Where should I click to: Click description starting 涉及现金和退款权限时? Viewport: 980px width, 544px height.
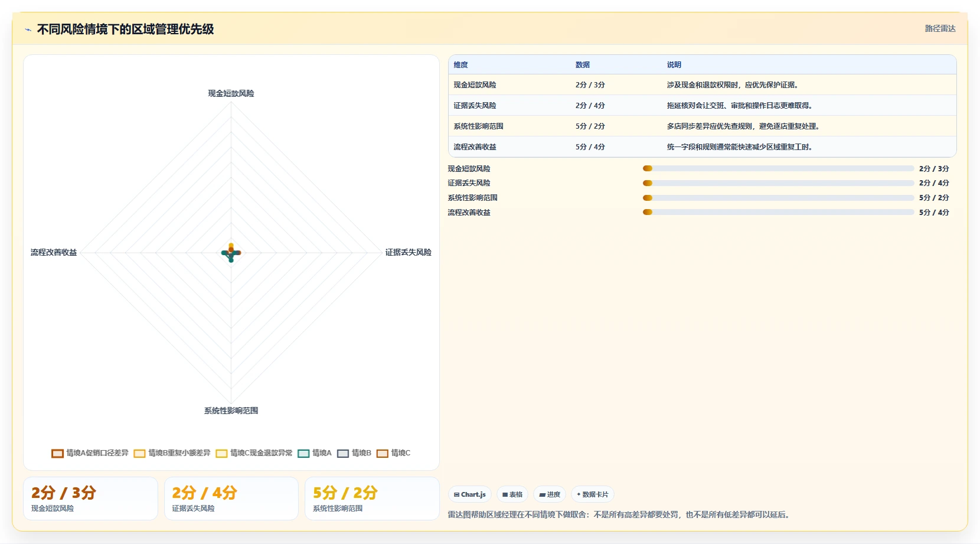coord(734,85)
